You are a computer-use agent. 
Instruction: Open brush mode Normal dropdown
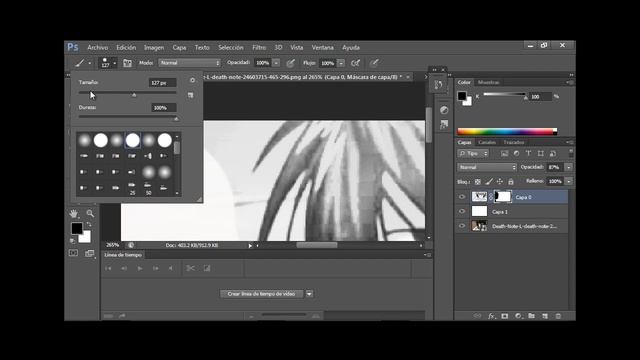[190, 63]
